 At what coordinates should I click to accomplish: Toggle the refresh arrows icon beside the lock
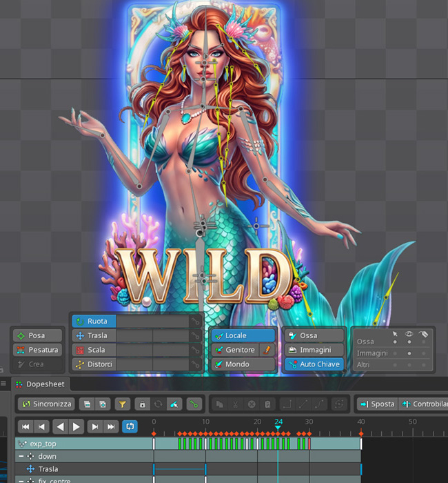[x=158, y=404]
